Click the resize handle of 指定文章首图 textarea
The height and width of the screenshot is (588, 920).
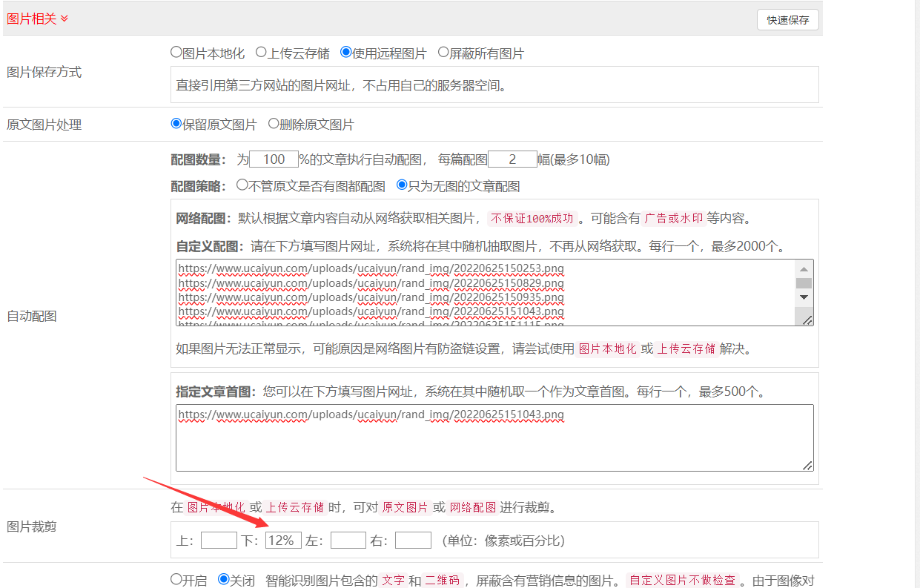807,465
